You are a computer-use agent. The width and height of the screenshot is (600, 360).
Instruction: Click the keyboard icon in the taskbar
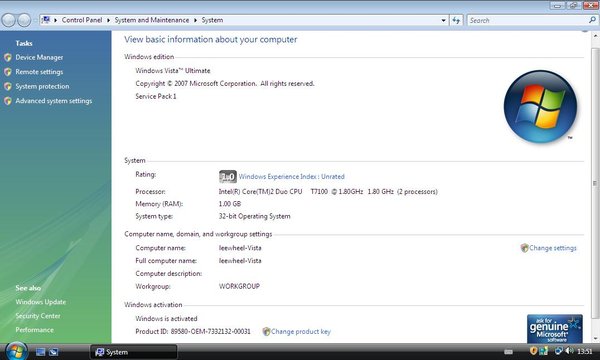point(508,352)
